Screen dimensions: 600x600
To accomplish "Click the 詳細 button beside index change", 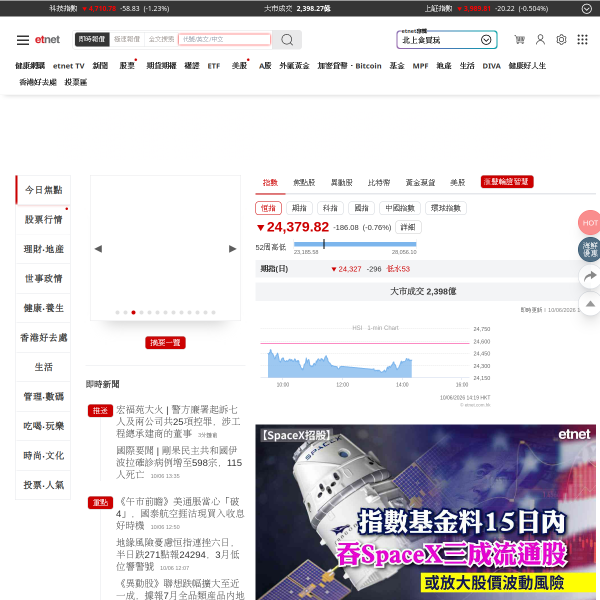I will pyautogui.click(x=408, y=227).
